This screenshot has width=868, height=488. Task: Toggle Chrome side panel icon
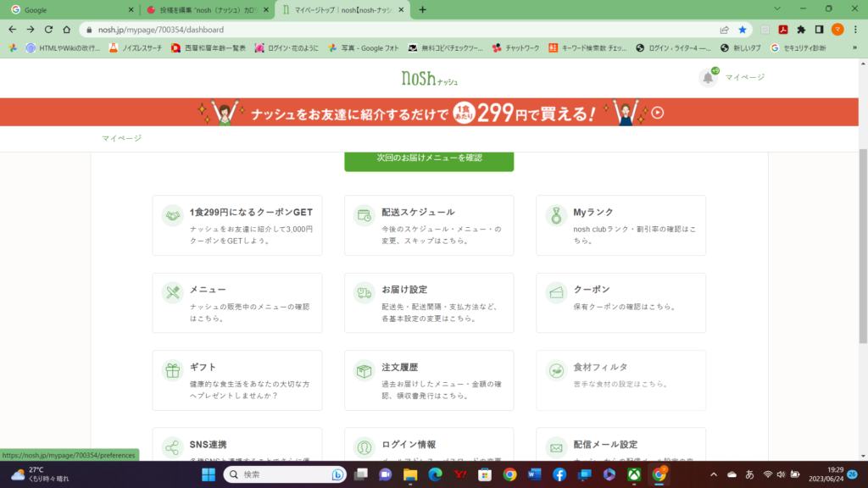point(820,30)
